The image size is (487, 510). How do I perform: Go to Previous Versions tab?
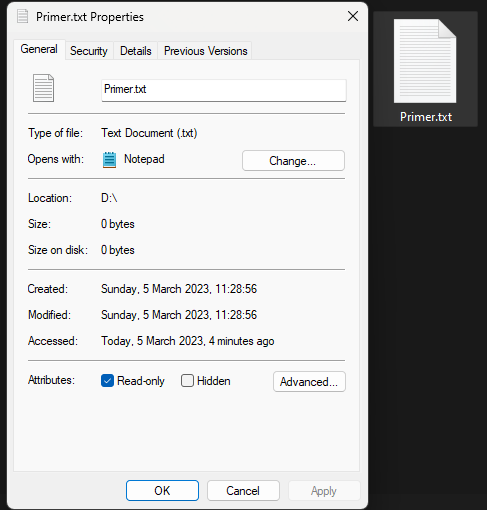tap(205, 51)
